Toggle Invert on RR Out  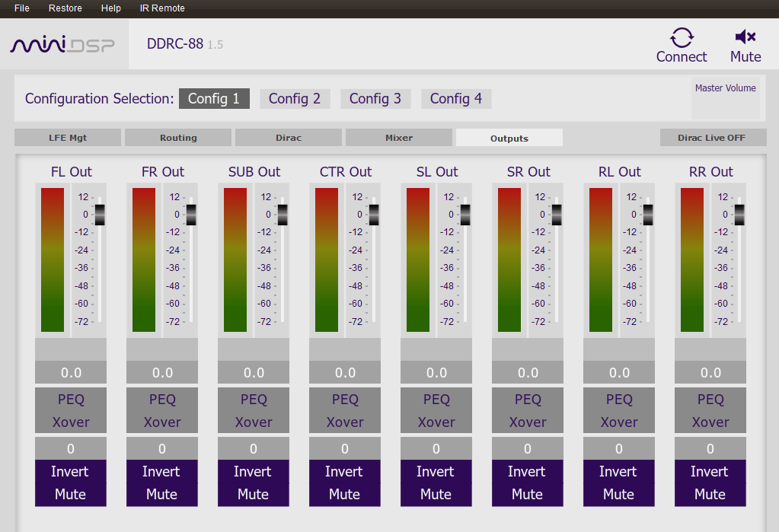pyautogui.click(x=710, y=471)
